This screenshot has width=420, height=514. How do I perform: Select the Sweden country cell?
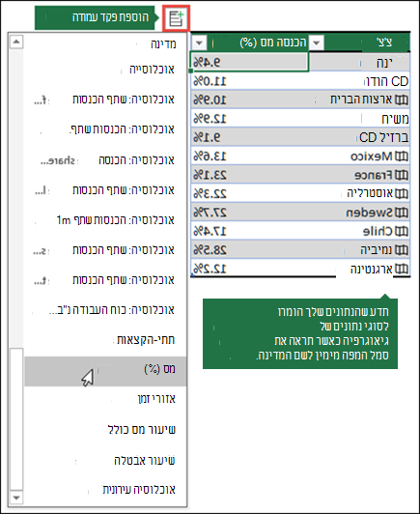coord(360,213)
